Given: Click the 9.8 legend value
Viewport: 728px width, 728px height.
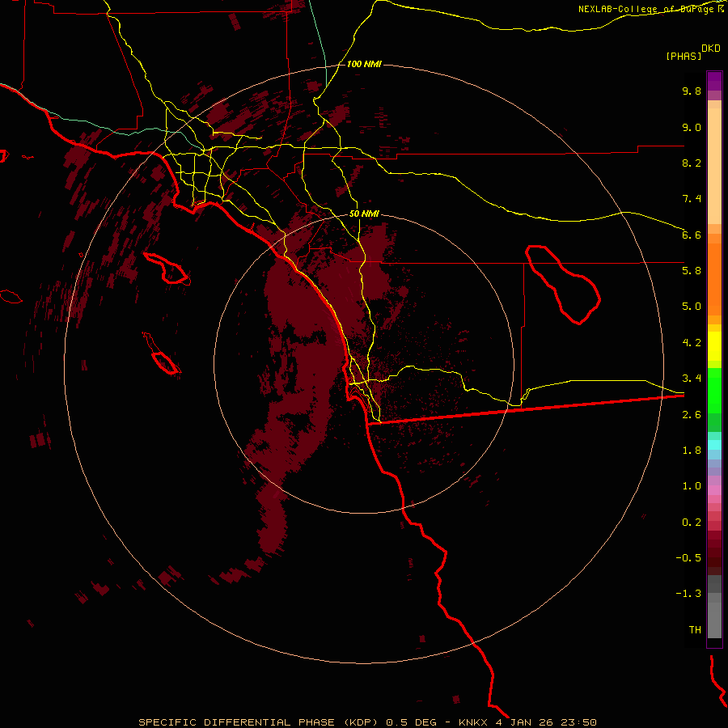Looking at the screenshot, I should point(692,91).
